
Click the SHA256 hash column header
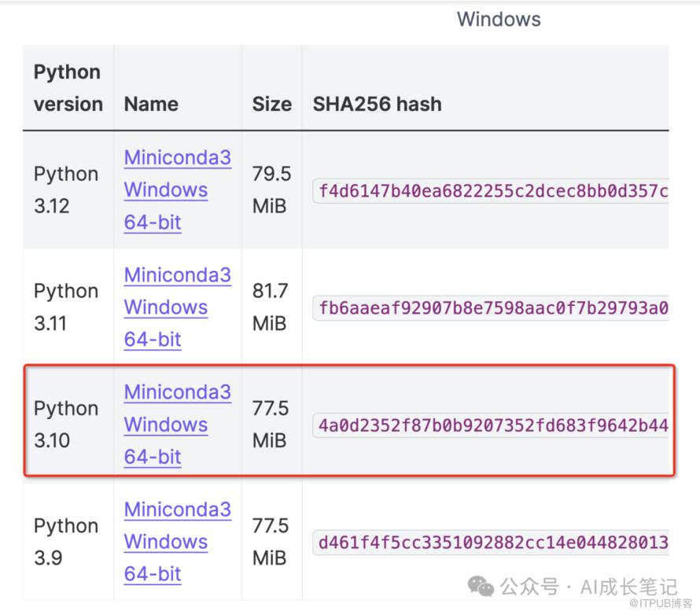pyautogui.click(x=378, y=104)
